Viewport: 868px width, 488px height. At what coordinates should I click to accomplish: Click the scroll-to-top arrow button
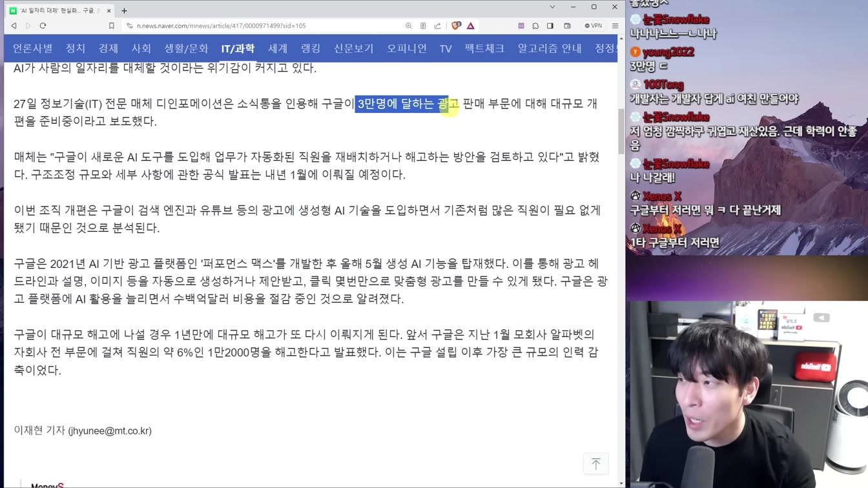click(596, 463)
